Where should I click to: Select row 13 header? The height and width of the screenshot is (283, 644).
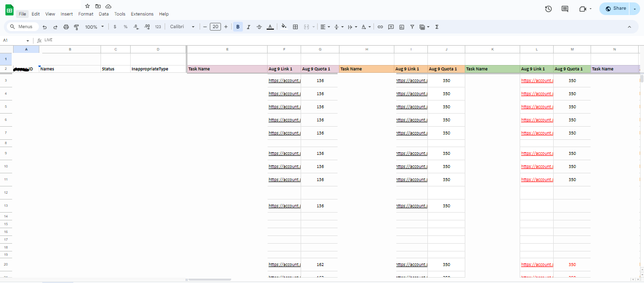tap(6, 206)
